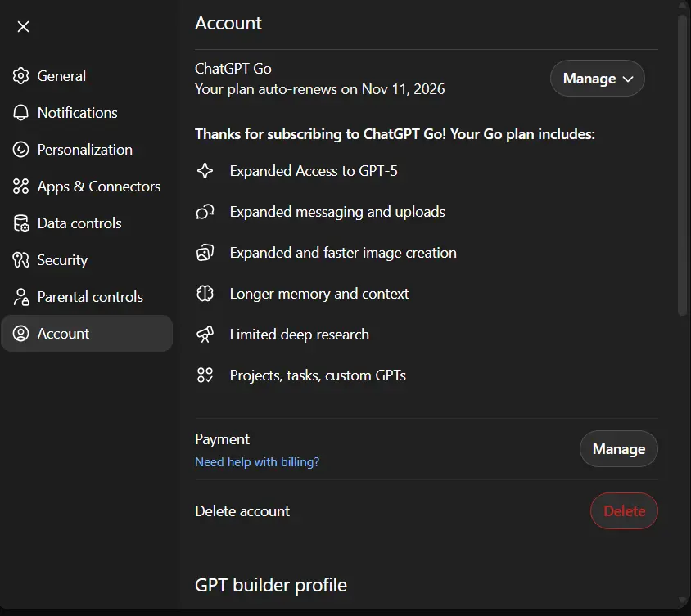Expand the plan Manage dropdown

click(597, 79)
